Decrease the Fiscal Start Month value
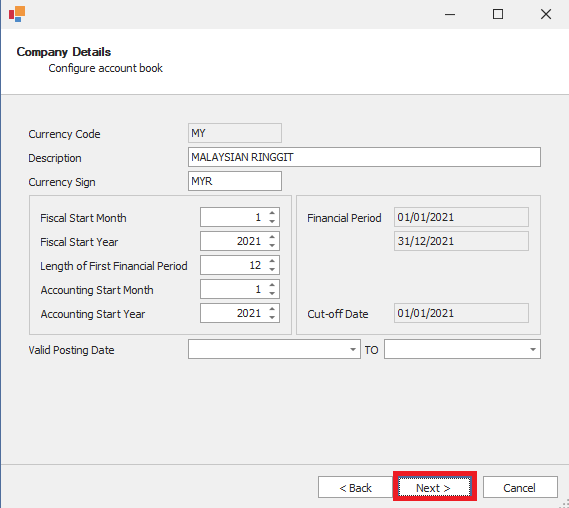Viewport: 569px width, 508px height. pyautogui.click(x=272, y=221)
